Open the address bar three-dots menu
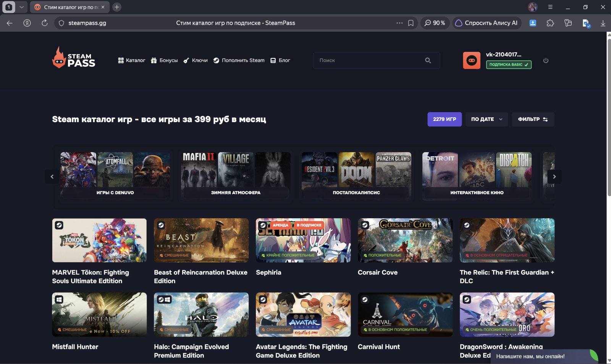611x364 pixels. (x=399, y=23)
